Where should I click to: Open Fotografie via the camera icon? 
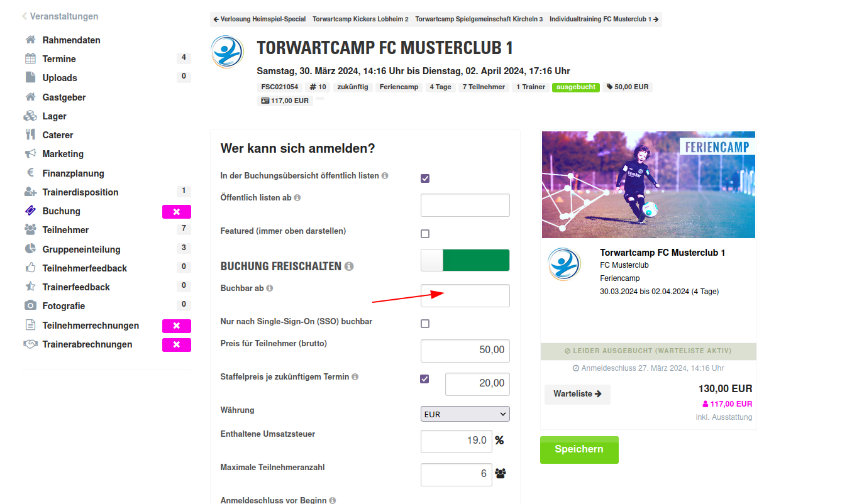pyautogui.click(x=30, y=305)
